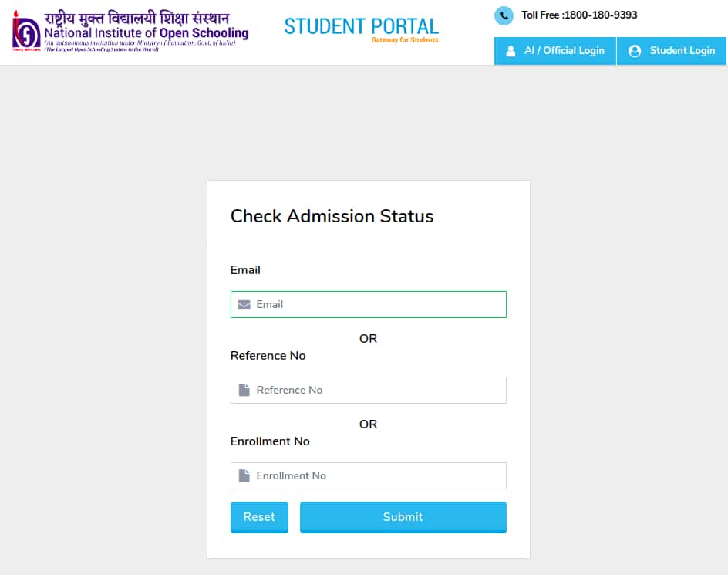The width and height of the screenshot is (728, 575).
Task: Focus the Enrollment No input field
Action: [x=378, y=476]
